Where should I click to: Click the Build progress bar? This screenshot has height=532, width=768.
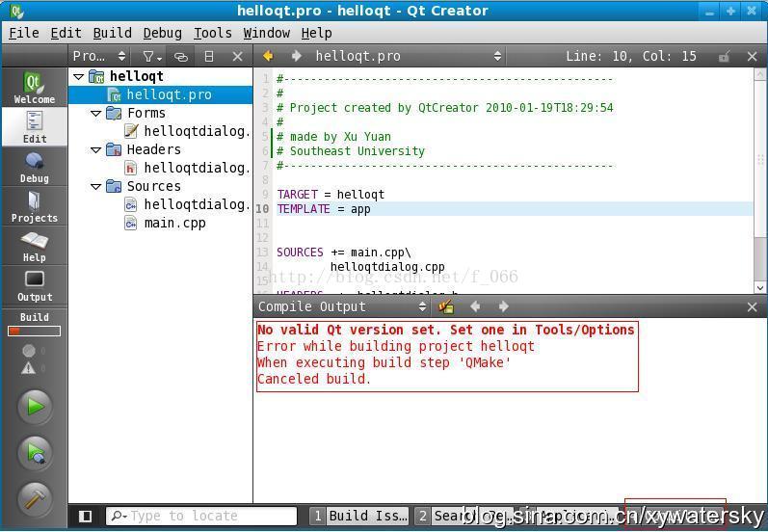(x=35, y=332)
